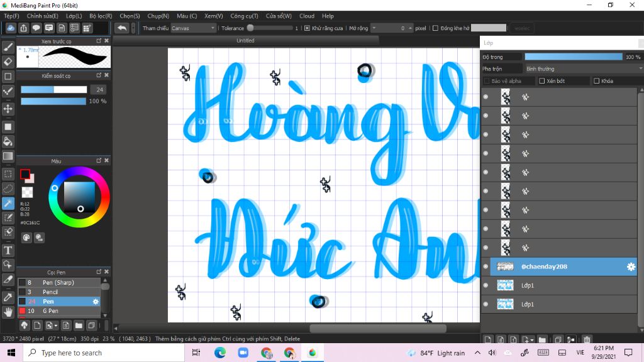Check the Khóa layer lock box
The width and height of the screenshot is (644, 362).
(596, 81)
